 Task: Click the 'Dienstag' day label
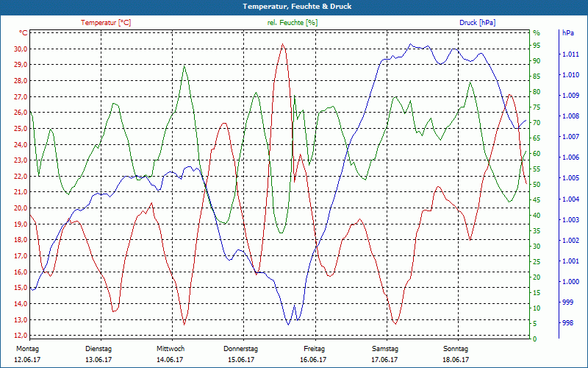click(98, 349)
